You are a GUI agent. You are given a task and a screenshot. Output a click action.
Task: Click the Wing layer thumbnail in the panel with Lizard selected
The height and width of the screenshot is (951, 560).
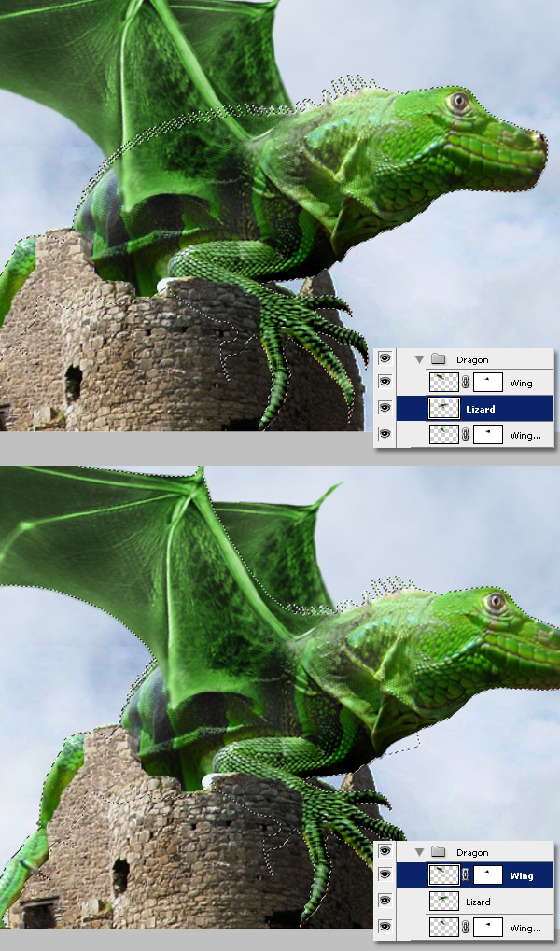pos(444,382)
